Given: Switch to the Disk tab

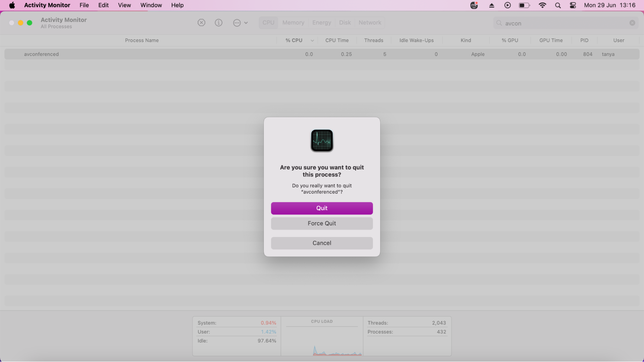Looking at the screenshot, I should tap(345, 23).
